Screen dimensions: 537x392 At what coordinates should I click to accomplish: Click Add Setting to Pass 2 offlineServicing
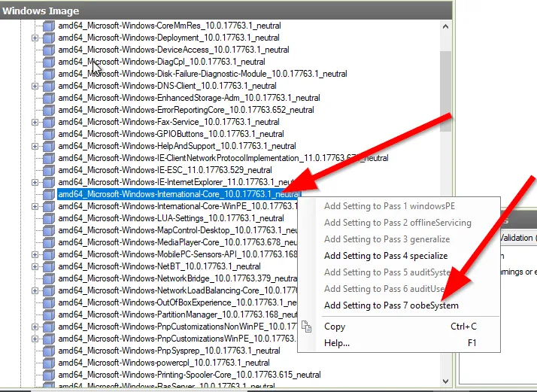(x=398, y=223)
